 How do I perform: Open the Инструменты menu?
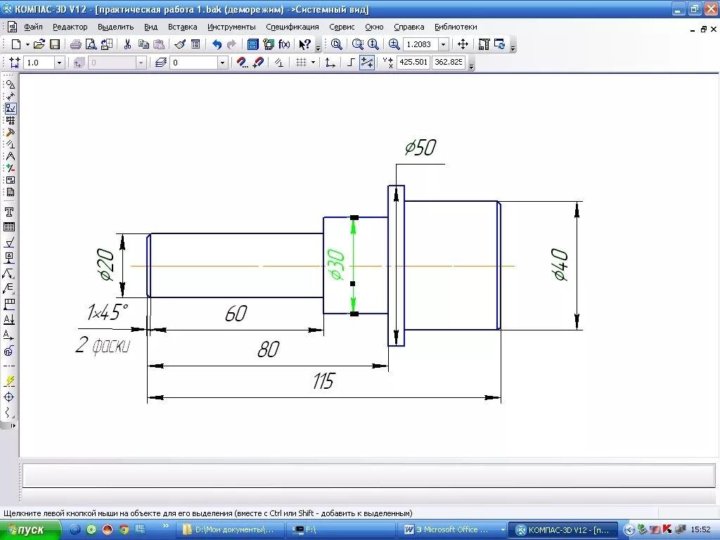[231, 27]
